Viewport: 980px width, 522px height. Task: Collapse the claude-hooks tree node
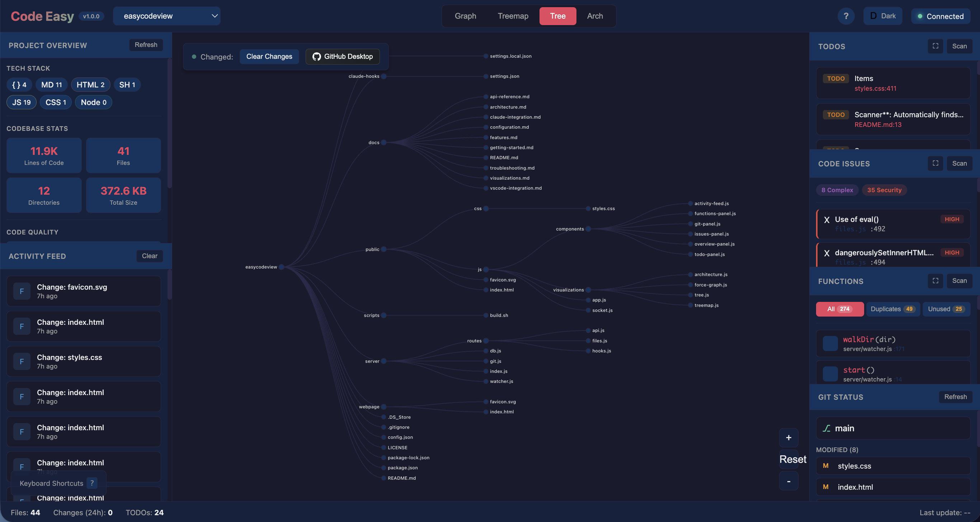coord(383,76)
